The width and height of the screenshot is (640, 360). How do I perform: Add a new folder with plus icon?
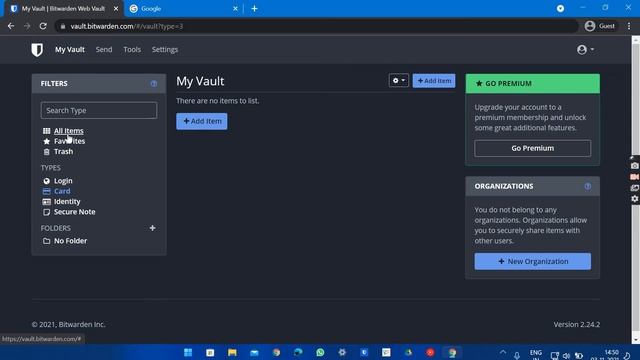[x=152, y=228]
